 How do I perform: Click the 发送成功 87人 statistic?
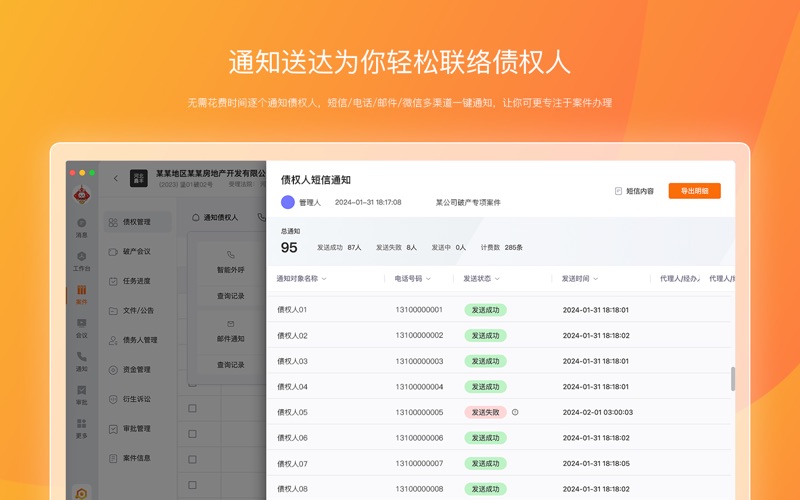pos(339,247)
